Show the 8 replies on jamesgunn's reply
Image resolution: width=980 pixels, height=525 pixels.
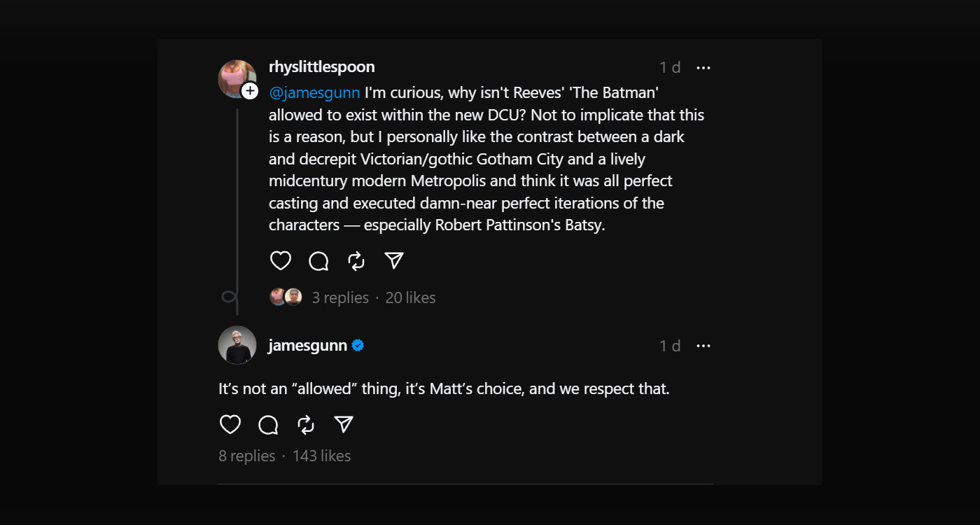pyautogui.click(x=246, y=456)
